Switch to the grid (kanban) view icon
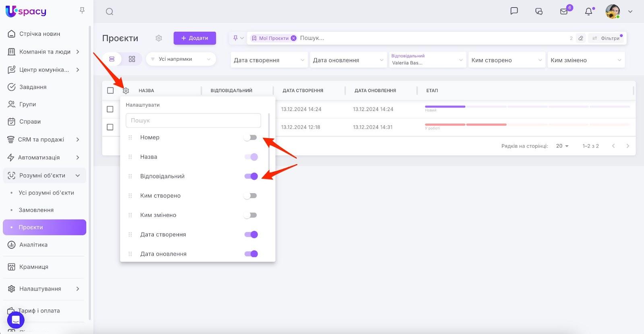The image size is (644, 334). tap(132, 59)
